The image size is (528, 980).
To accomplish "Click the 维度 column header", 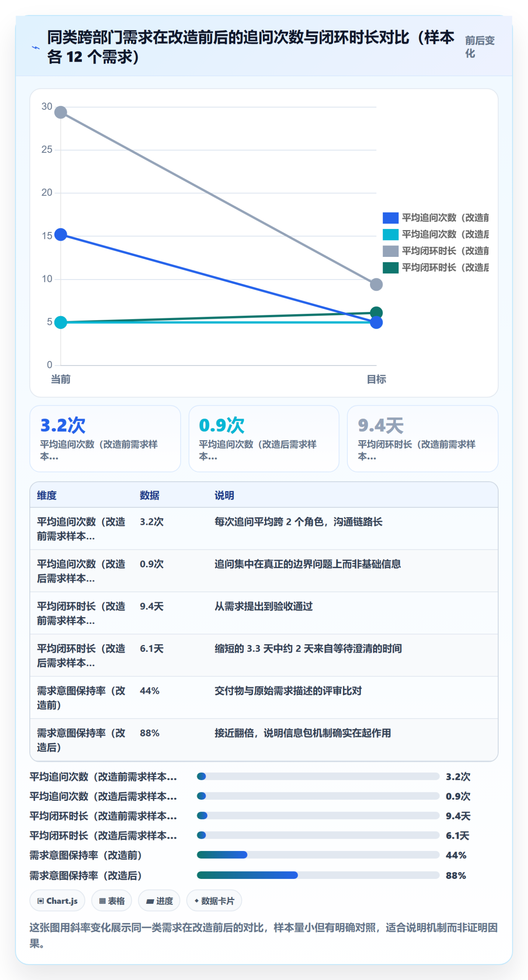I will click(x=47, y=495).
